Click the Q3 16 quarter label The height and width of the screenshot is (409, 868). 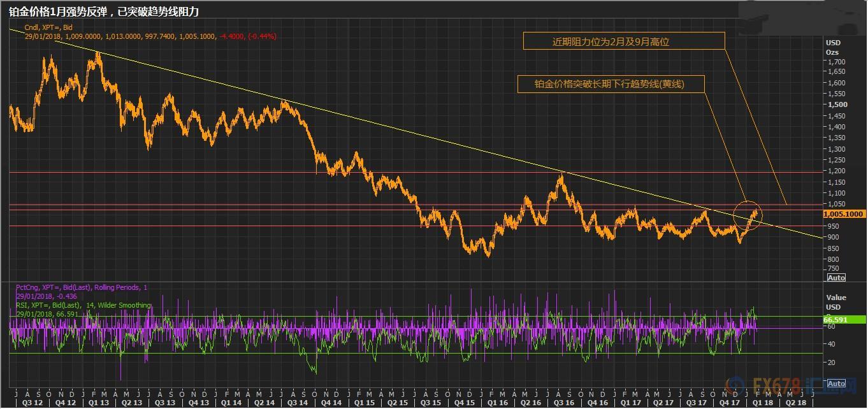(x=562, y=403)
